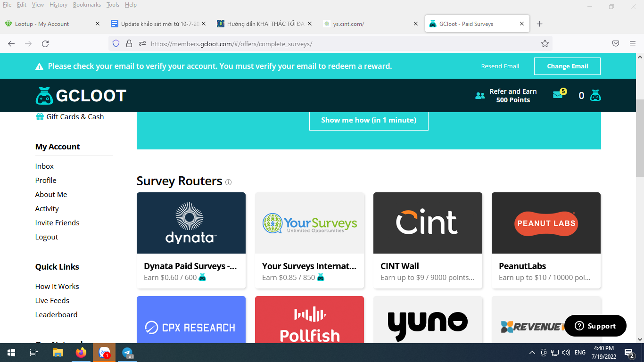Open the Pollfish survey card
Viewport: 644px width, 362px height.
click(309, 320)
